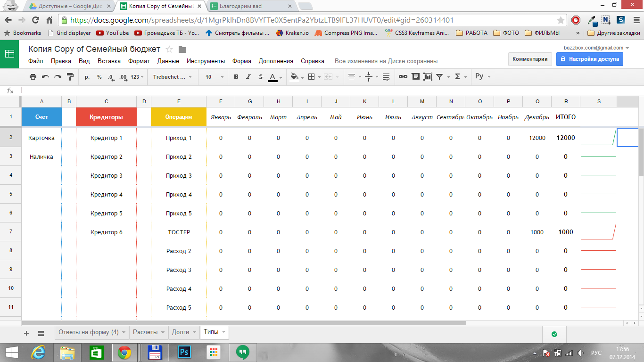Toggle strikethrough formatting
Screen dimensions: 644x362
pyautogui.click(x=261, y=77)
